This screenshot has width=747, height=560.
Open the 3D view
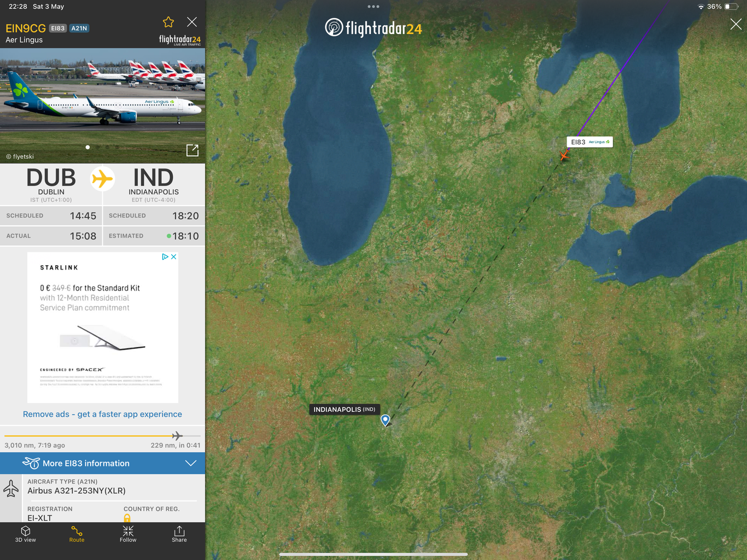[x=26, y=534]
